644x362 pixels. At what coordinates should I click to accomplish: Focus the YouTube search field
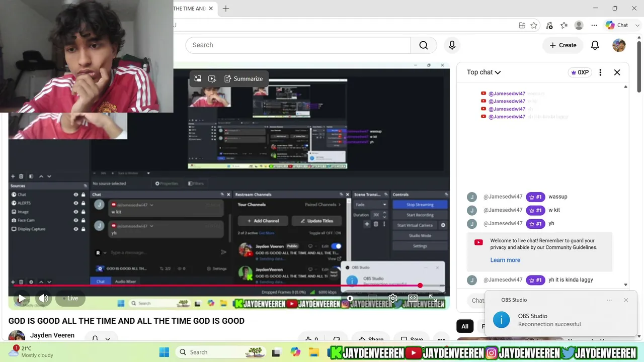(x=298, y=45)
